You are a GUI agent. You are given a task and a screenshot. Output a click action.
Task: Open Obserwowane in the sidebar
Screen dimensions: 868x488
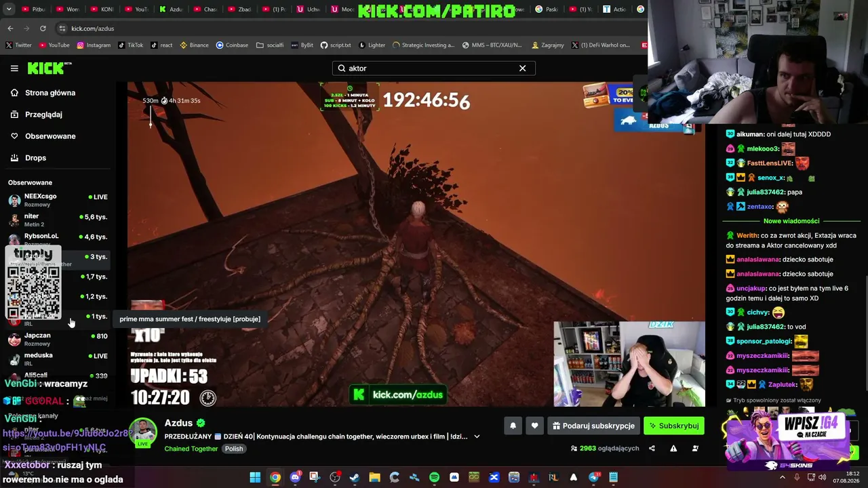(50, 136)
